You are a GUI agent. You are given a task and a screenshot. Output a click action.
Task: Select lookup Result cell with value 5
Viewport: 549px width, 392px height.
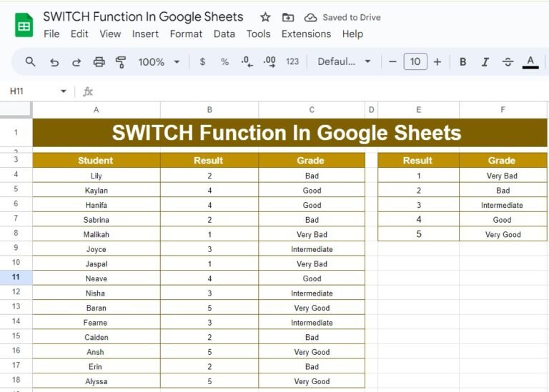coord(418,234)
